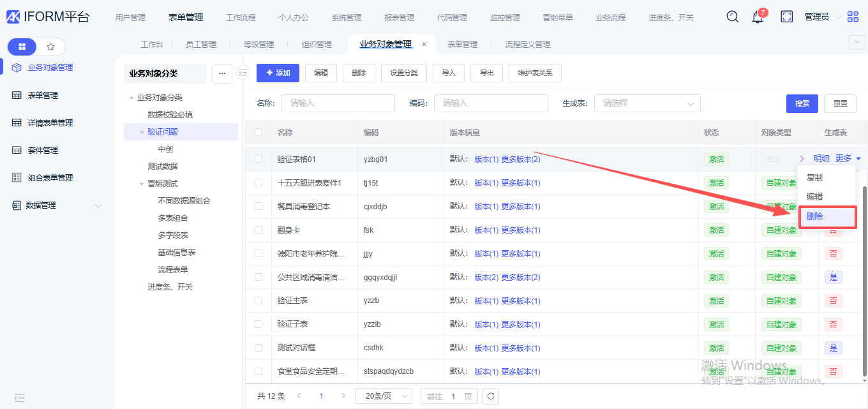Open the app grid icon beside 管理员
The width and height of the screenshot is (868, 409).
click(x=853, y=17)
